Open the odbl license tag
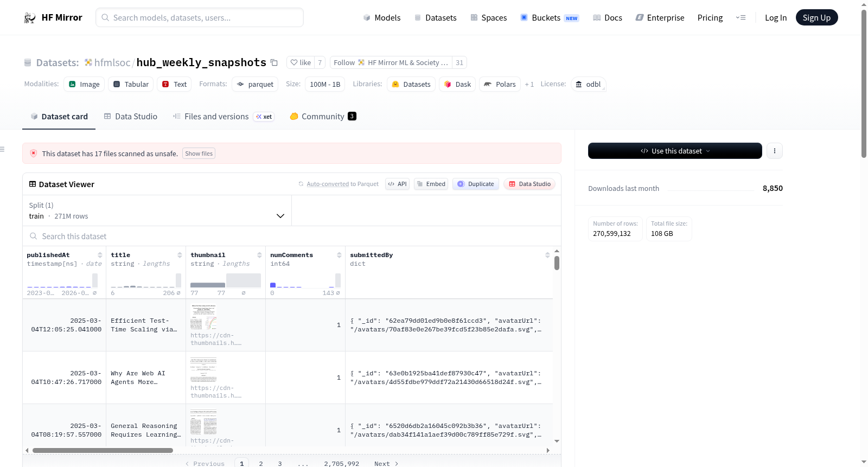868x467 pixels. click(x=588, y=84)
